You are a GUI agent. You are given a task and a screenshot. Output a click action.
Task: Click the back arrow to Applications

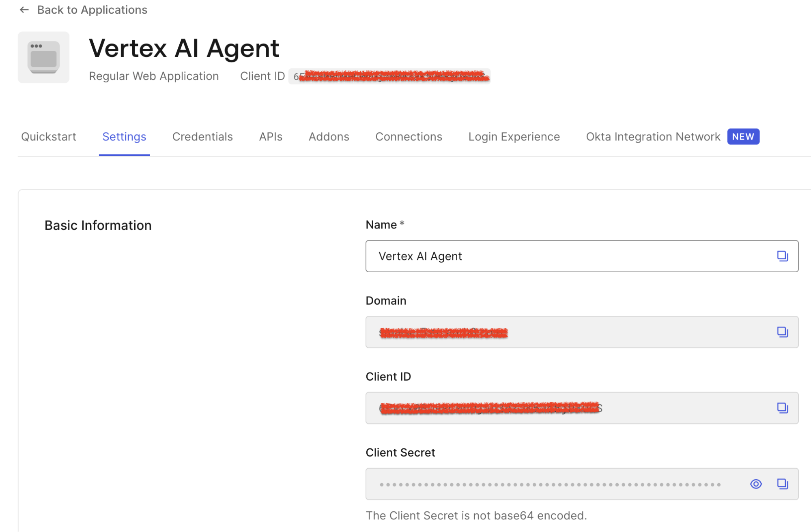pyautogui.click(x=24, y=10)
